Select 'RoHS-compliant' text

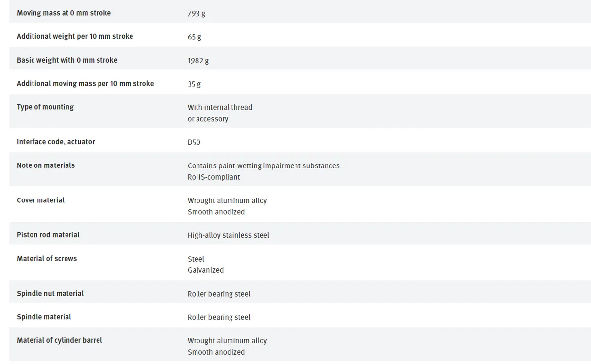click(214, 177)
